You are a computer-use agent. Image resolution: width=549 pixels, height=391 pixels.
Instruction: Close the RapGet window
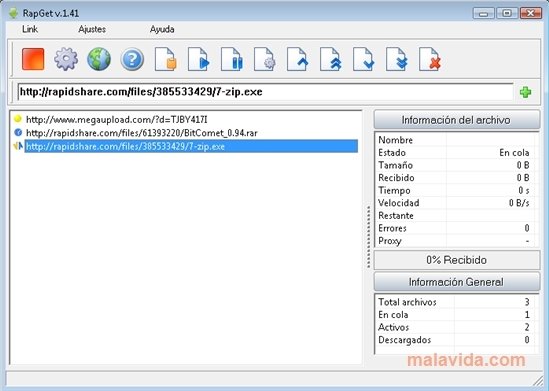click(531, 13)
